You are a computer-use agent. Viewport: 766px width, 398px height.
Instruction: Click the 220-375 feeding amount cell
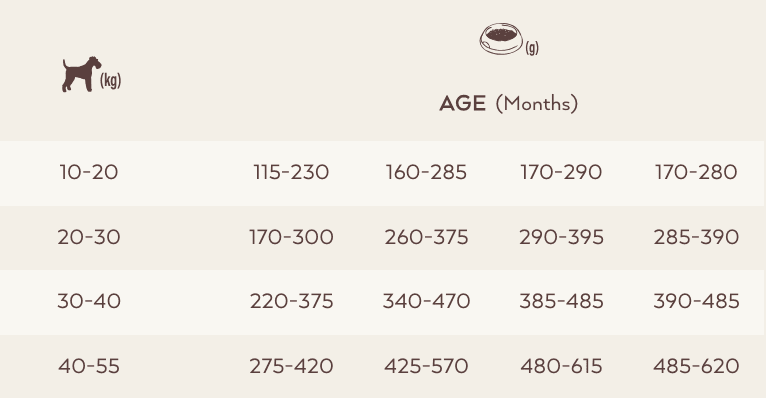291,301
